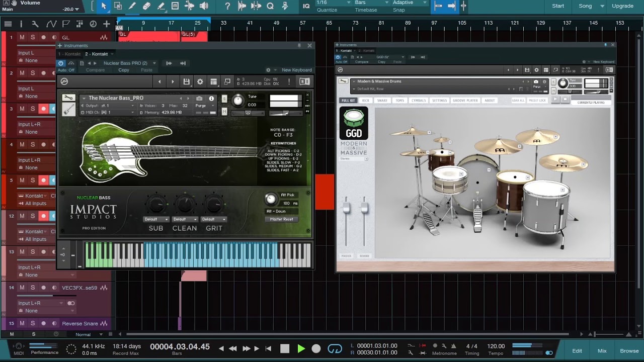Open Nuclear Bass instrument wrench edit
The image size is (644, 362).
(69, 98)
